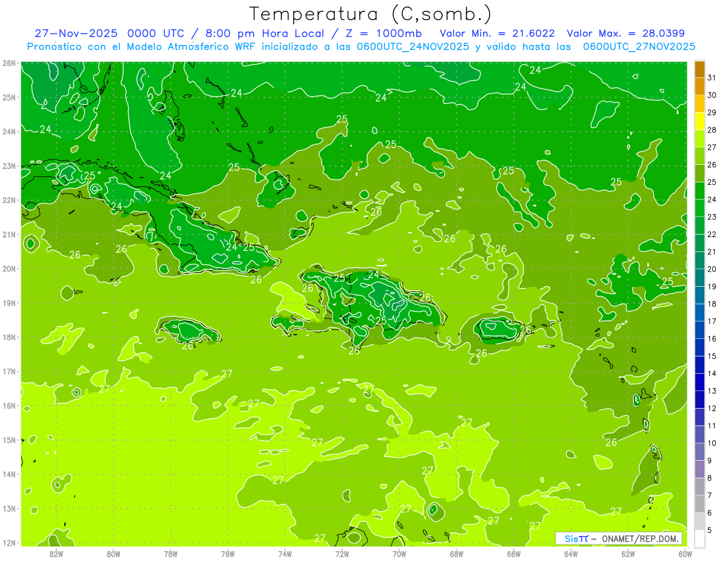728x562 pixels.
Task: Pick the dark blue swatch between 13 and 14
Action: [x=699, y=382]
